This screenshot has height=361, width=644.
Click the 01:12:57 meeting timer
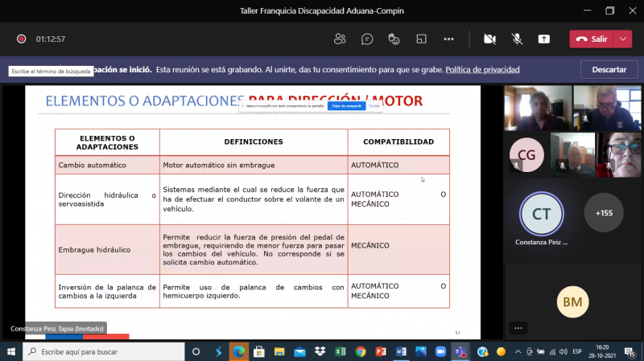coord(51,39)
